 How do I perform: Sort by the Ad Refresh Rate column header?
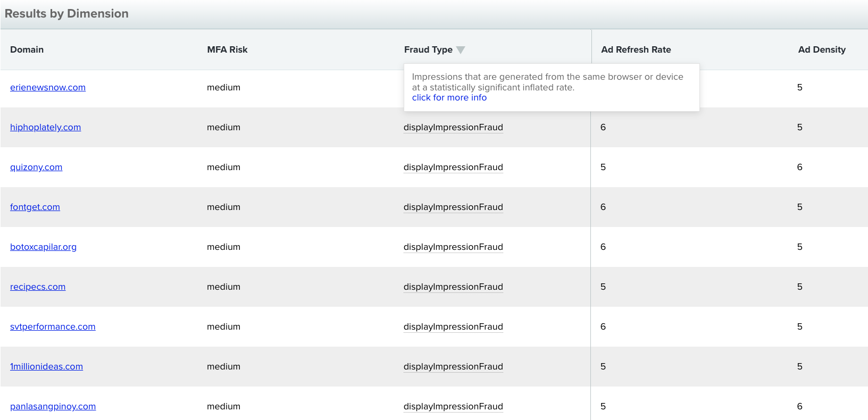636,49
